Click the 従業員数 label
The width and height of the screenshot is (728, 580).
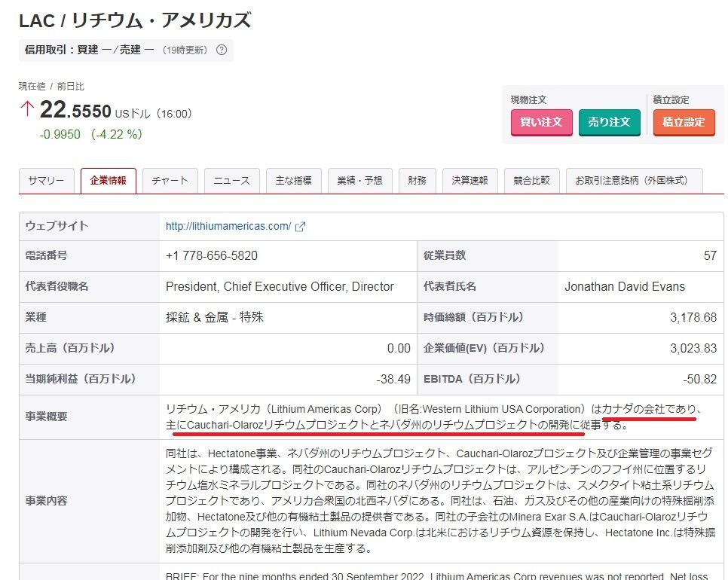445,255
